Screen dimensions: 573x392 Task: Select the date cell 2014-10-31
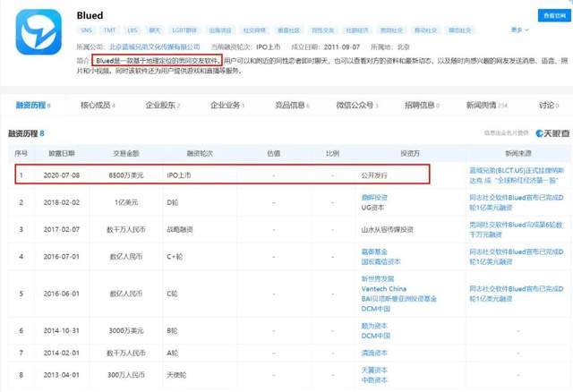point(62,330)
